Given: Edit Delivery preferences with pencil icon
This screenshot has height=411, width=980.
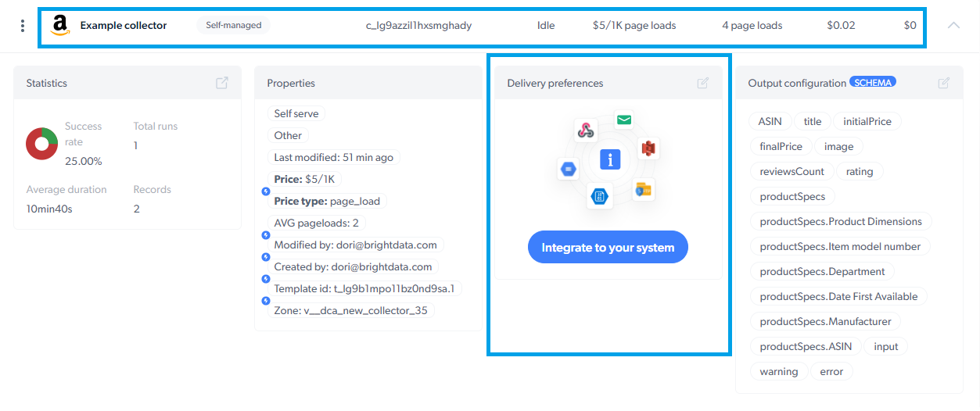Looking at the screenshot, I should 703,83.
